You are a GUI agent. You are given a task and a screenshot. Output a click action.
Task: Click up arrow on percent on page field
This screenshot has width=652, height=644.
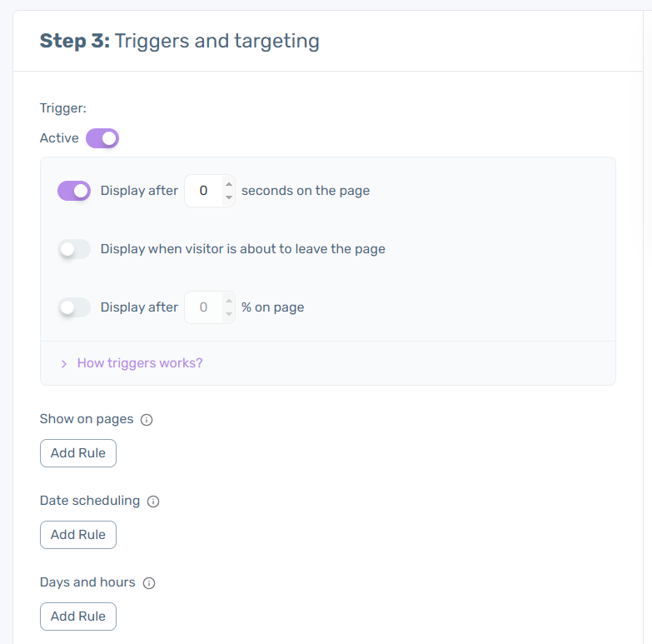click(229, 301)
